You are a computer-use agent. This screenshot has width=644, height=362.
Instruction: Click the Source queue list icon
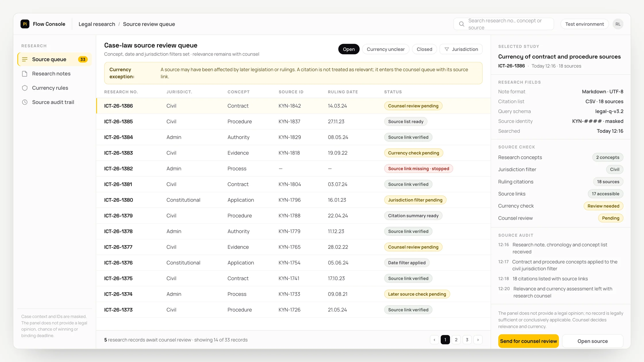click(25, 59)
